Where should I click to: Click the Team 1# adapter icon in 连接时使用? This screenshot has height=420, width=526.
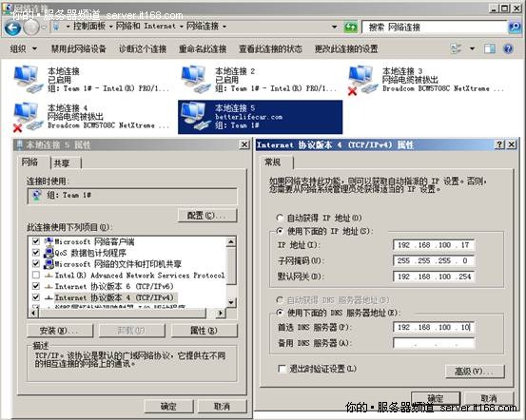tap(36, 195)
